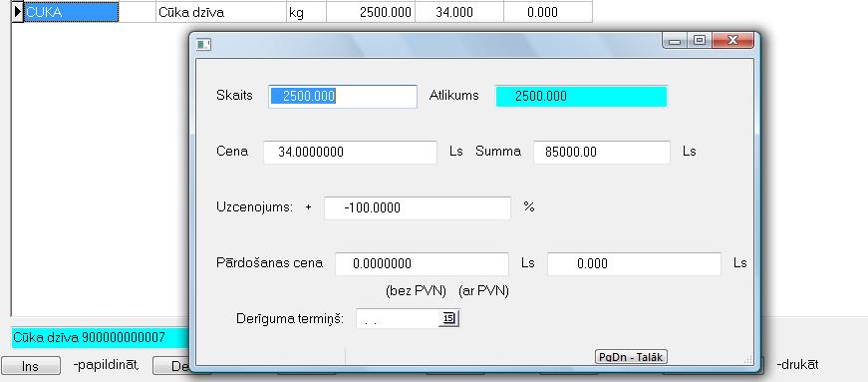
Task: Click the dialog's bottom-corner resize grip
Action: point(747,359)
